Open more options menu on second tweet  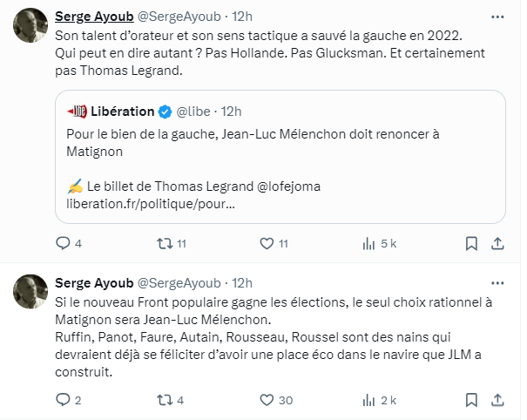click(x=497, y=283)
